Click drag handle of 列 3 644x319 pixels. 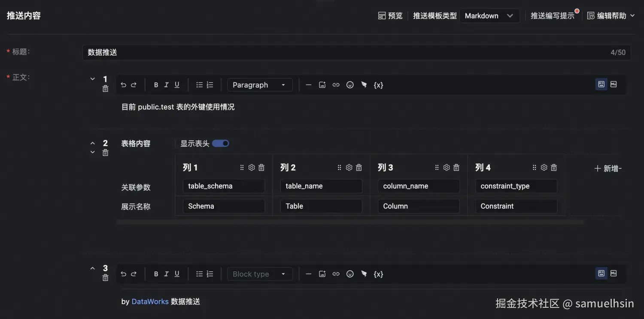[x=437, y=168]
